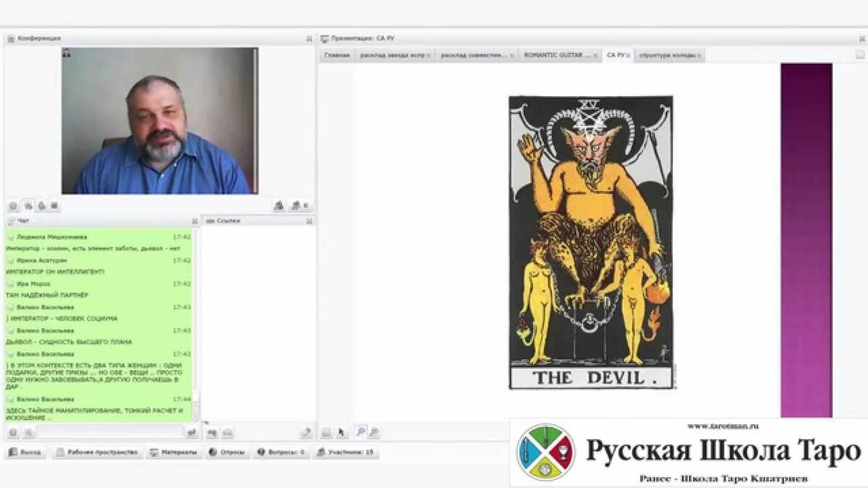Toggle the second conference control button

point(28,205)
